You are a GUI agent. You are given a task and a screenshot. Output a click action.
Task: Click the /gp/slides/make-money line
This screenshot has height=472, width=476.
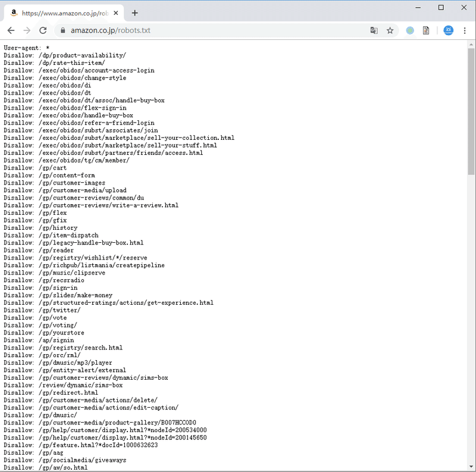[58, 295]
